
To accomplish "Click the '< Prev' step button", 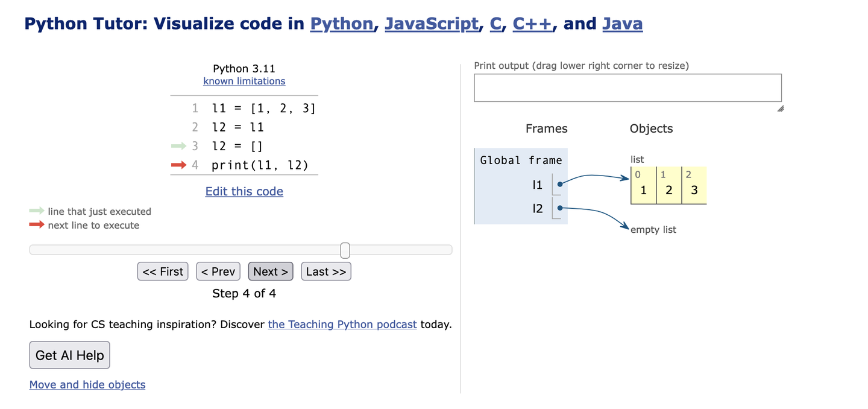I will click(x=218, y=271).
